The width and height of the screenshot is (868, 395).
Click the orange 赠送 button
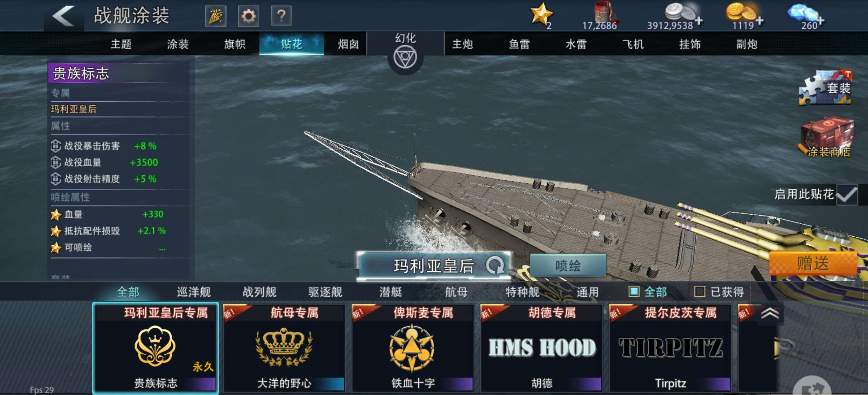pos(812,263)
